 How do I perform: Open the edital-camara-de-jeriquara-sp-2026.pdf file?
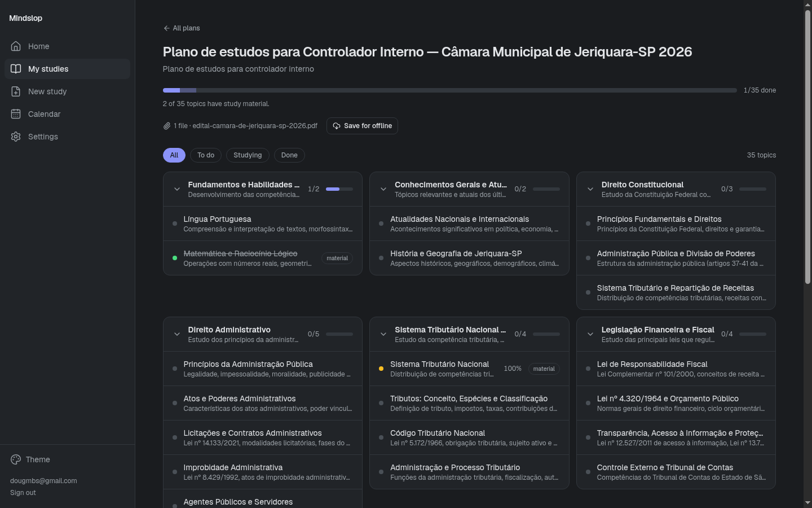coord(255,126)
